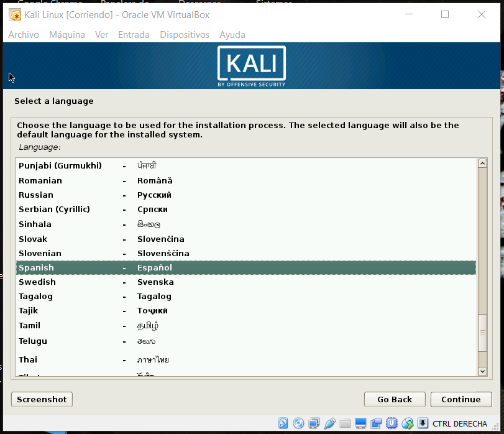Open the Archivo menu
Screen dimensions: 504x434
[x=24, y=35]
